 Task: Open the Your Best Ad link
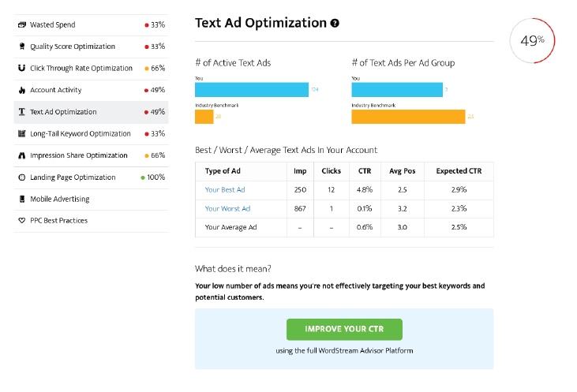[225, 190]
